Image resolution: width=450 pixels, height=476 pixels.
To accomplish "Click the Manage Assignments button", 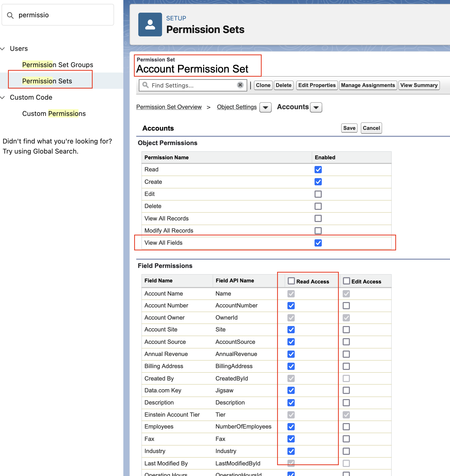I will pos(368,85).
